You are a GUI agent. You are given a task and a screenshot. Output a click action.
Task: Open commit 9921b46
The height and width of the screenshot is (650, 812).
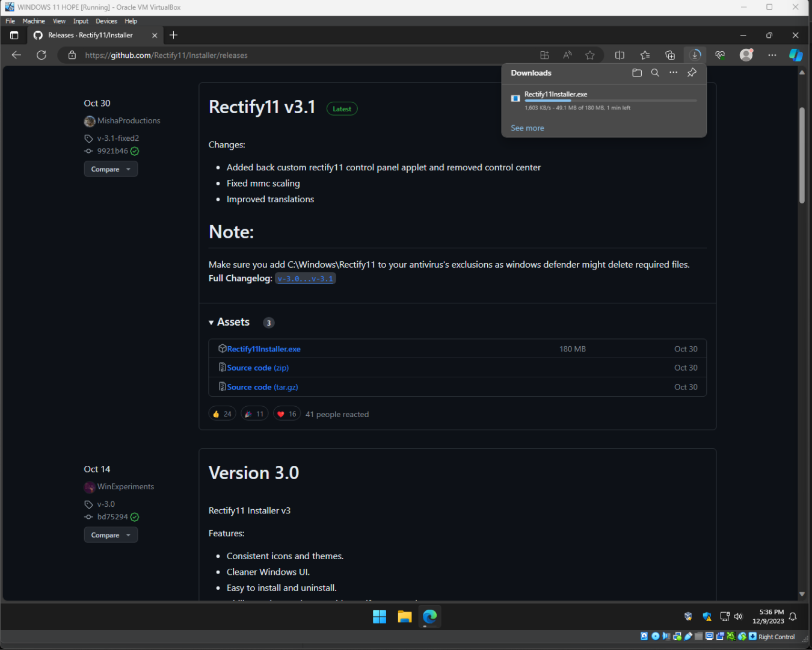pyautogui.click(x=112, y=151)
